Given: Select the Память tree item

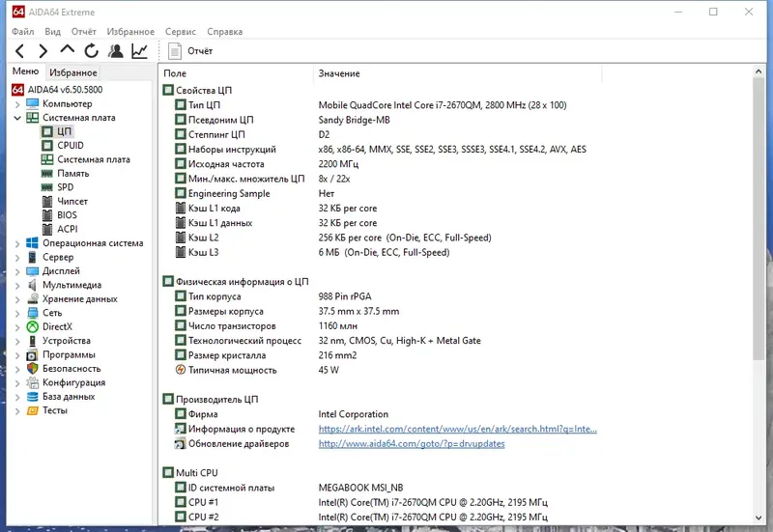Looking at the screenshot, I should point(73,174).
